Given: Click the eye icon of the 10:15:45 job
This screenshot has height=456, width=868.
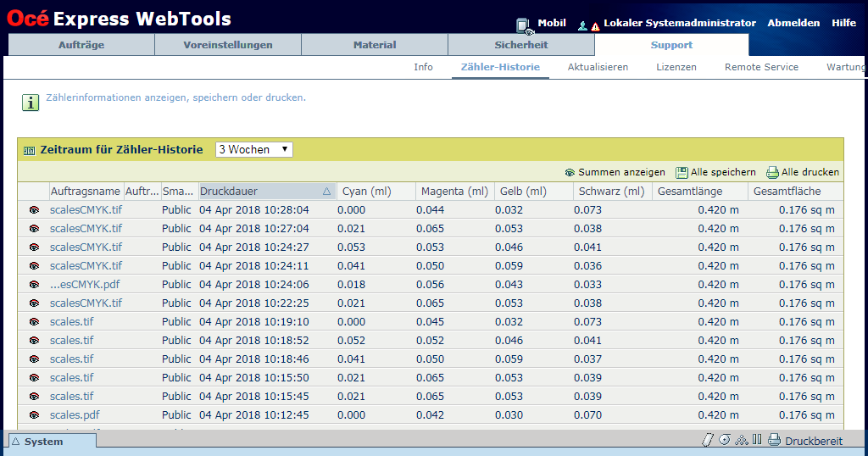Looking at the screenshot, I should pos(34,396).
